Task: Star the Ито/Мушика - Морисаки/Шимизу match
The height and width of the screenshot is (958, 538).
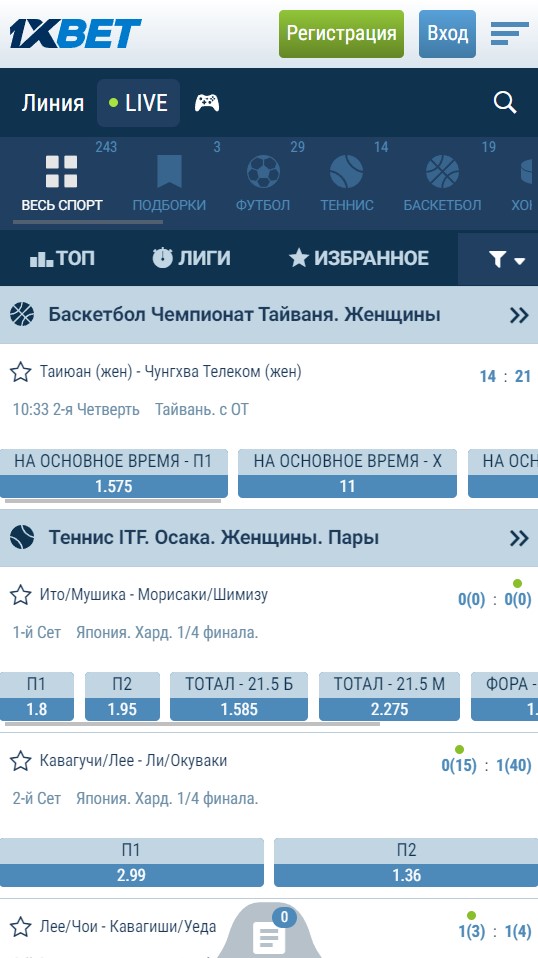Action: tap(21, 594)
